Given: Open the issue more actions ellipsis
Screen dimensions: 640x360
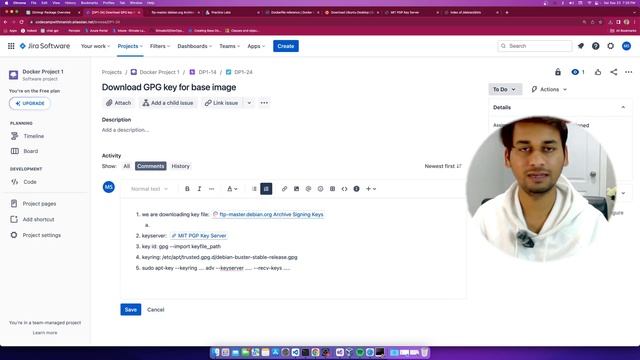Looking at the screenshot, I should tap(629, 72).
